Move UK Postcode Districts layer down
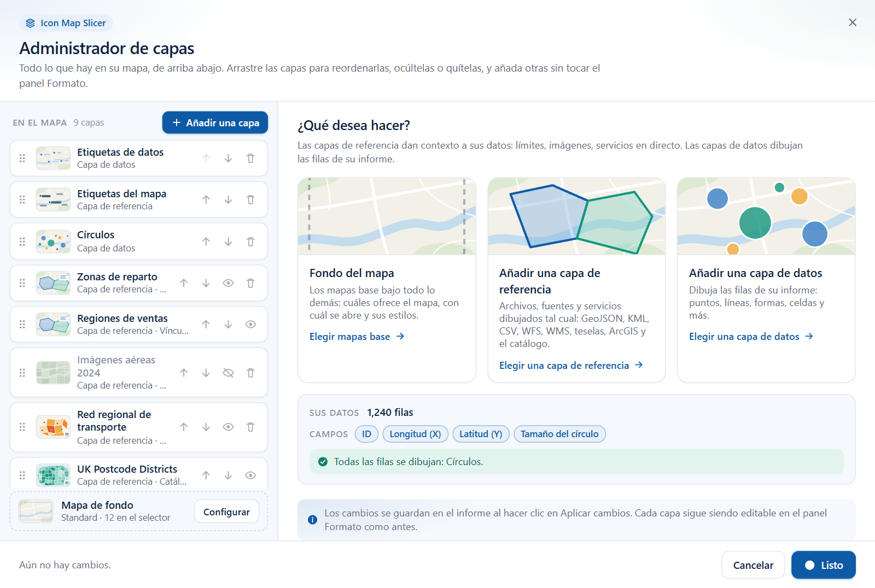 229,475
